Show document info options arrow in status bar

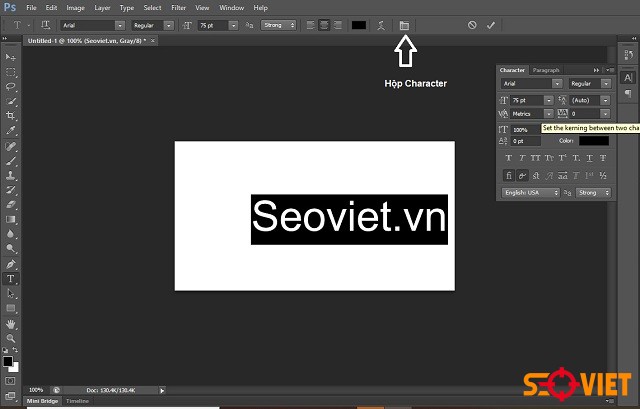(162, 391)
